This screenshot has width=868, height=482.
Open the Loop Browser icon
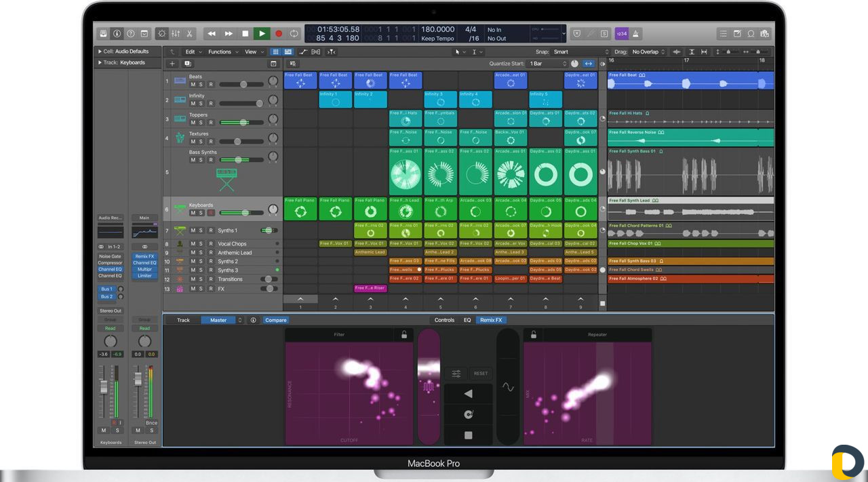pos(751,33)
